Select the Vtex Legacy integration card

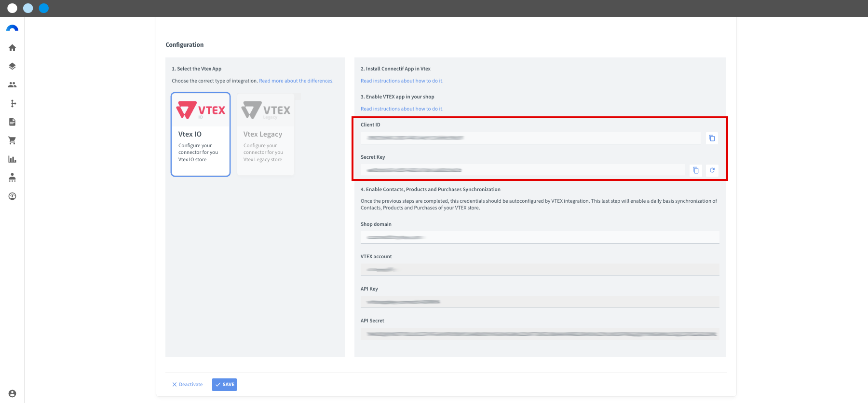point(266,135)
